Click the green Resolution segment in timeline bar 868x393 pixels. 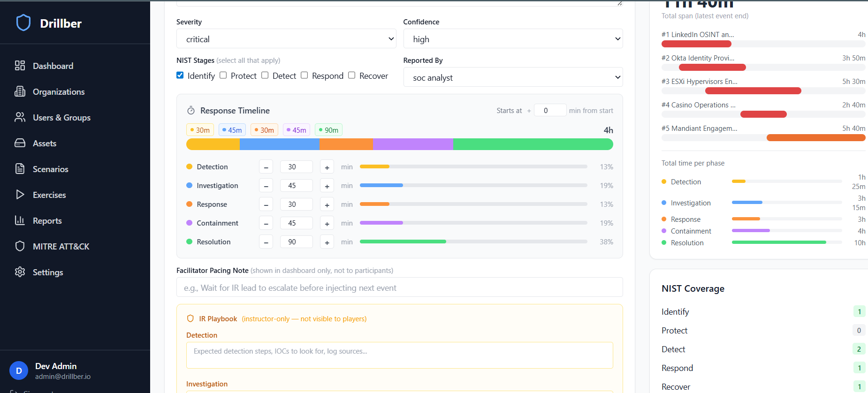[533, 144]
